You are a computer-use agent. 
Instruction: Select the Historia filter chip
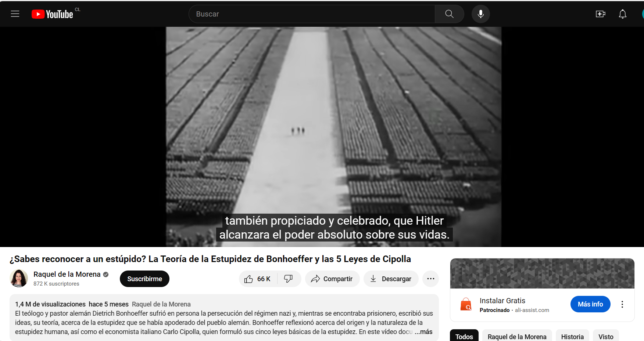[572, 336]
